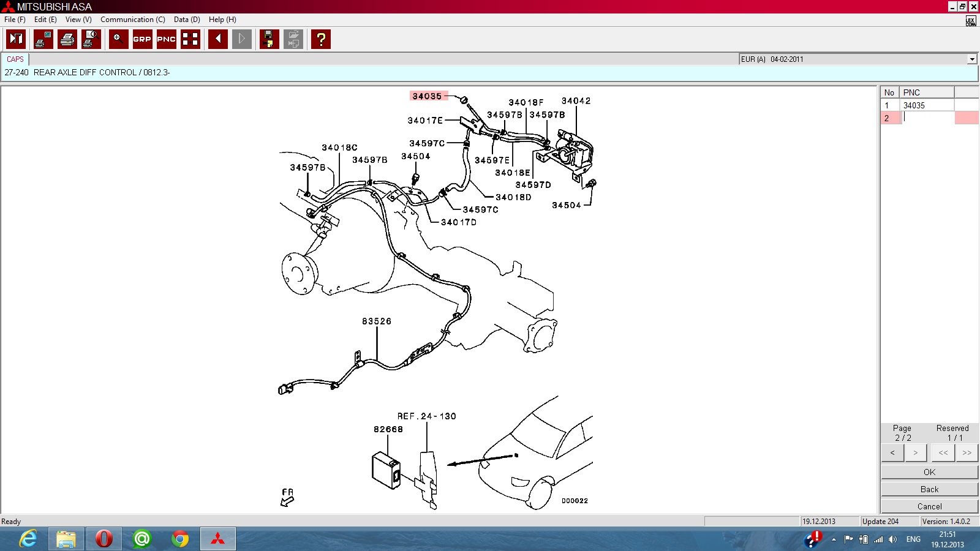Select the zoom magnifier tool
The height and width of the screenshot is (551, 980).
pyautogui.click(x=118, y=39)
